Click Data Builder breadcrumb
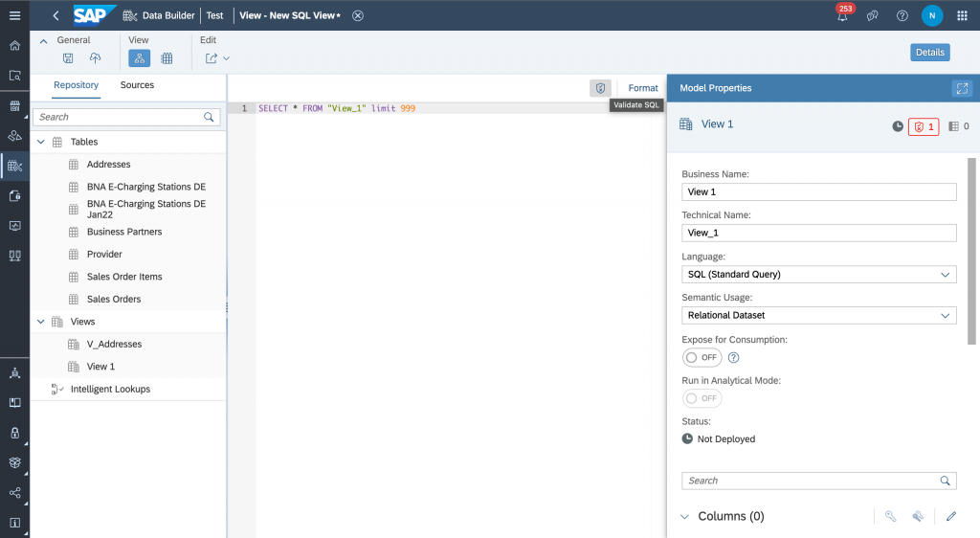Screen dimensions: 980x538 [168, 15]
